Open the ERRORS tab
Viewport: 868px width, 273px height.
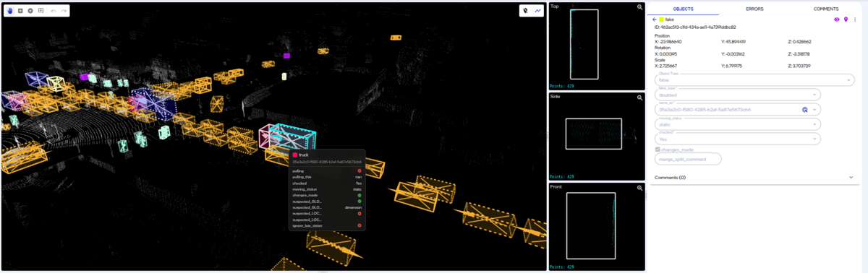pyautogui.click(x=754, y=9)
